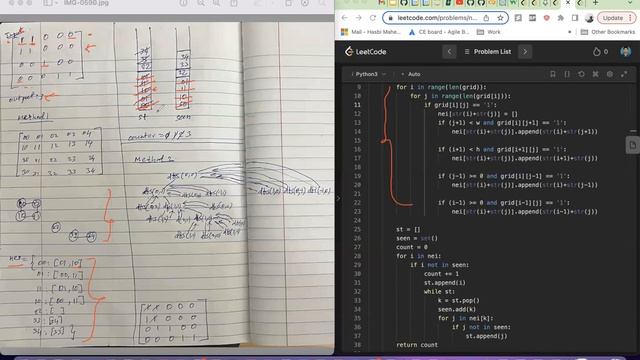
Task: Click the "k = st.pop()" line
Action: [459, 300]
